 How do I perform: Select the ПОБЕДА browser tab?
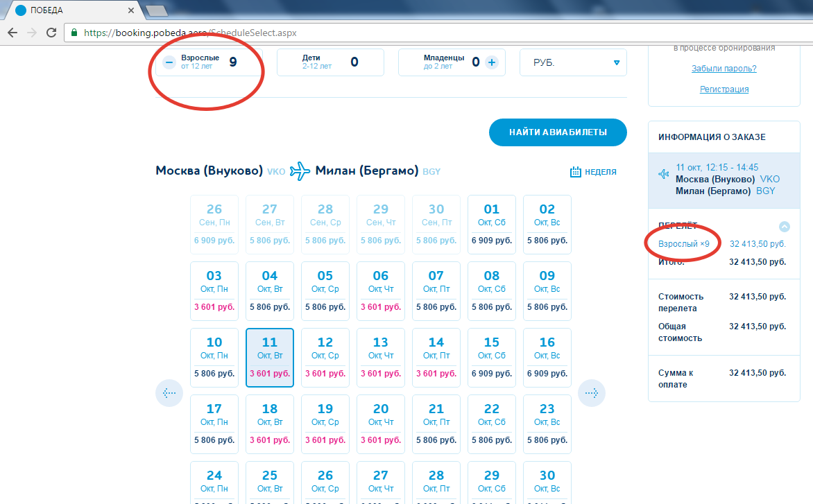coord(69,11)
